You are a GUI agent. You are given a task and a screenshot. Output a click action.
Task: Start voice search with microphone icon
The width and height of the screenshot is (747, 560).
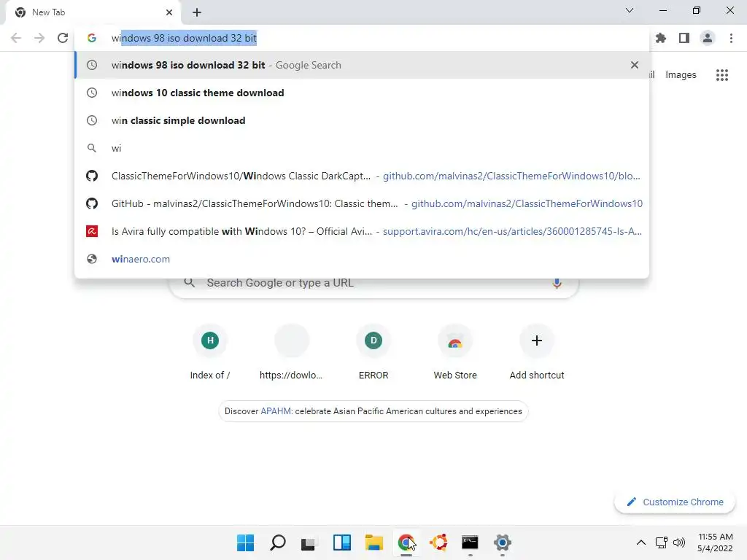click(x=557, y=283)
